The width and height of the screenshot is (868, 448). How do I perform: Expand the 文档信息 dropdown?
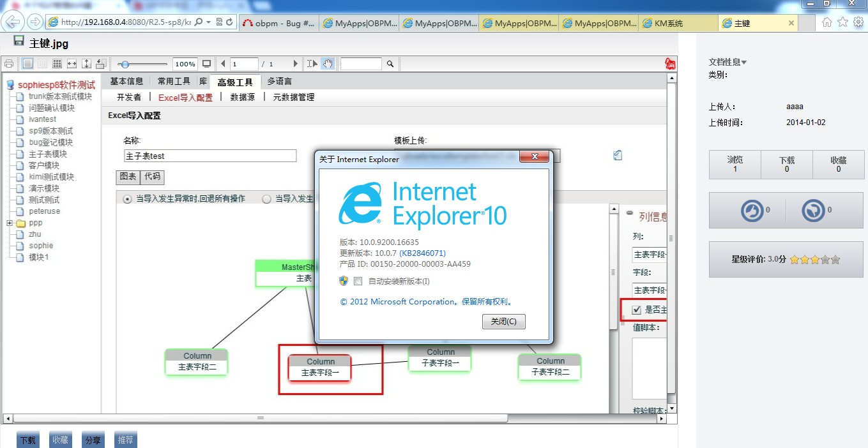point(727,62)
